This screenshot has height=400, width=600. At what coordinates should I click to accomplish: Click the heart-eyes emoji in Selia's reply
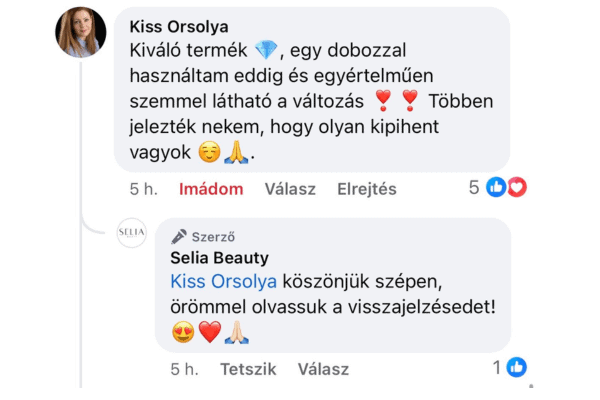182,333
